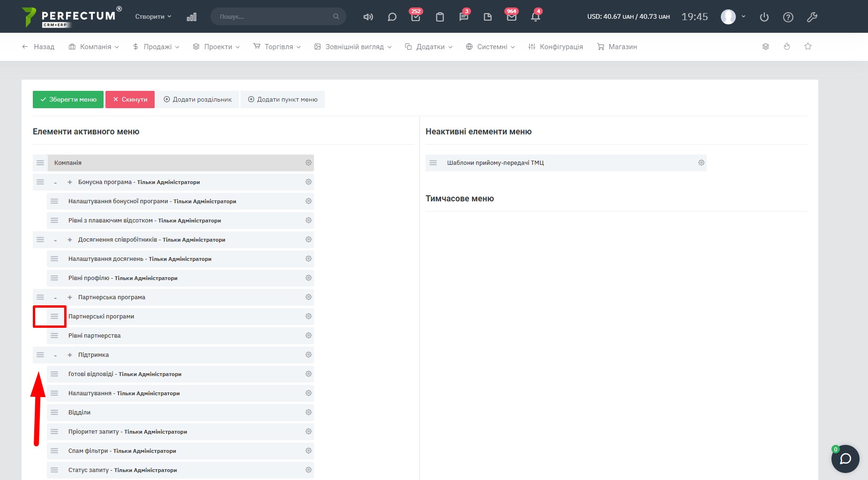Click the Додати роздільник button

click(x=197, y=99)
